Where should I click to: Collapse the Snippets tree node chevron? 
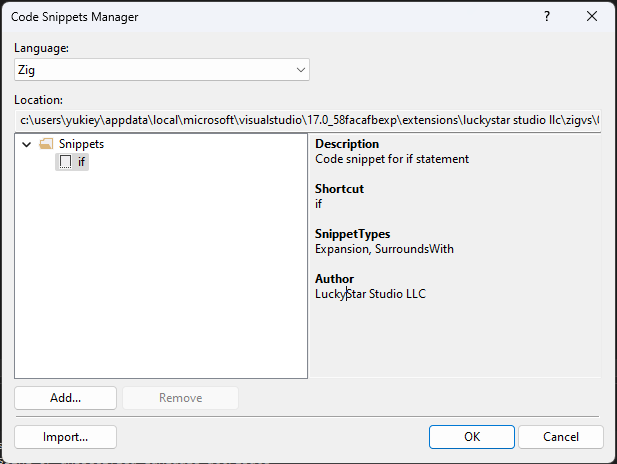tap(26, 144)
